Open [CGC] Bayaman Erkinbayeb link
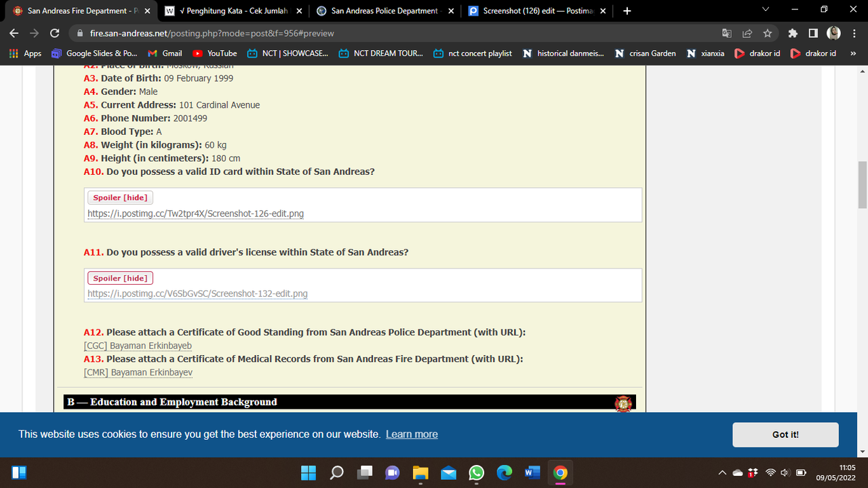868x488 pixels. [138, 346]
